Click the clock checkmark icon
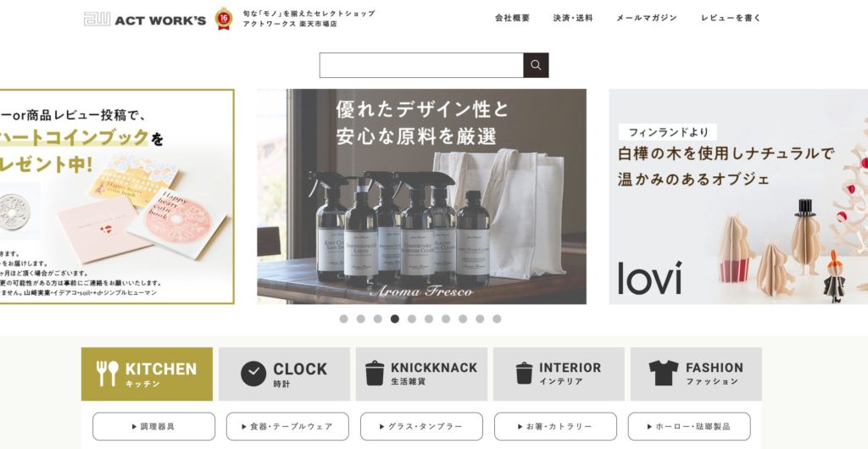Screen dimensions: 868x449 point(253,374)
